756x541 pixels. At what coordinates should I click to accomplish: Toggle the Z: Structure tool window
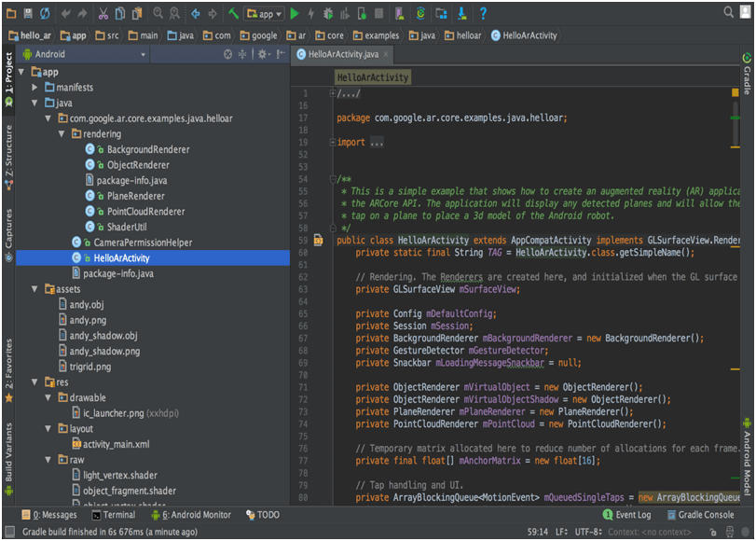(8, 157)
